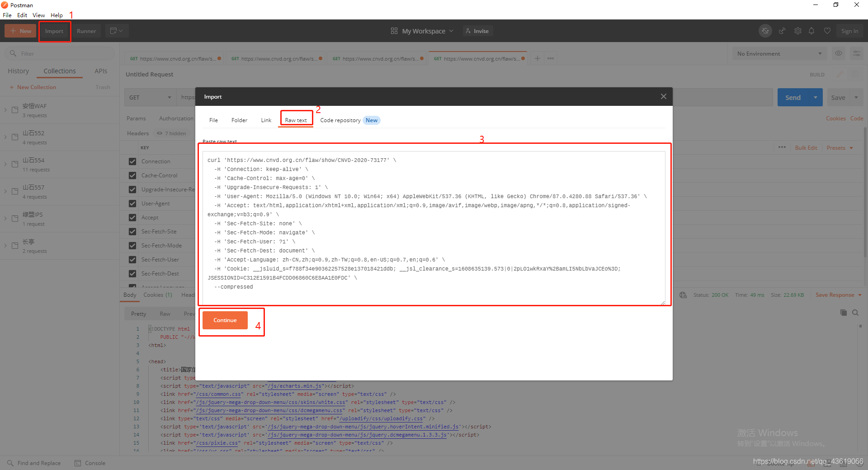This screenshot has width=868, height=470.
Task: Open the No Environment dropdown
Action: coord(779,53)
